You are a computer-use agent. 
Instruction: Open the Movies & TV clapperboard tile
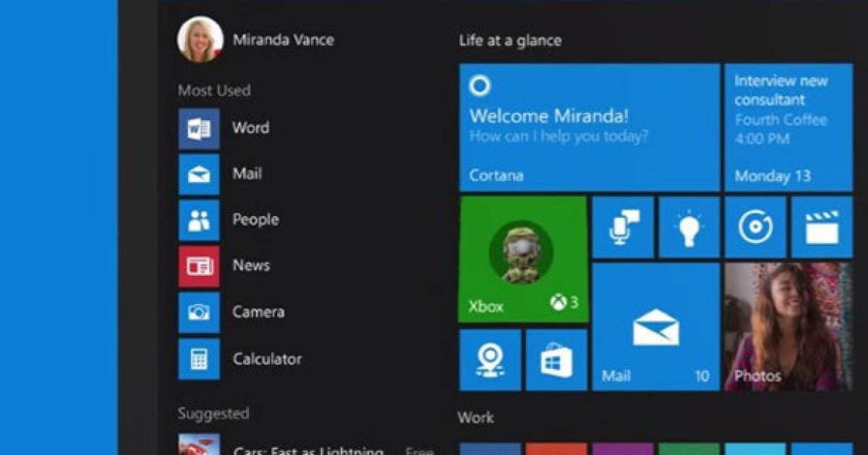click(x=821, y=227)
